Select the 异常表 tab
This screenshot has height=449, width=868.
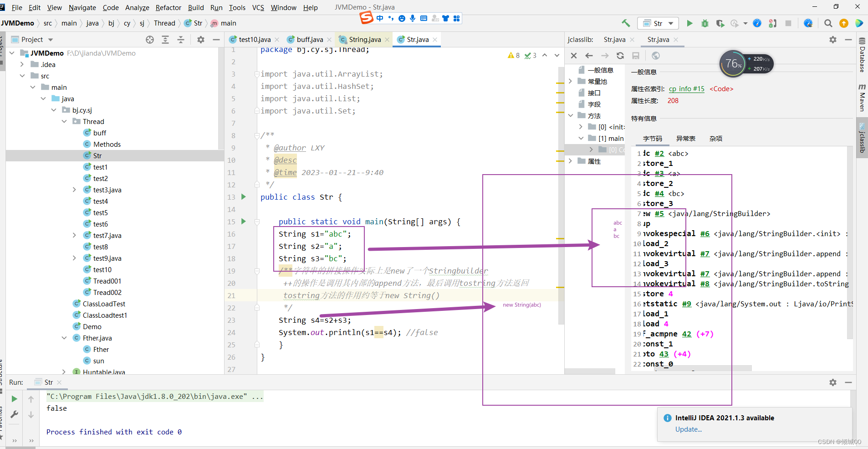[x=685, y=139]
